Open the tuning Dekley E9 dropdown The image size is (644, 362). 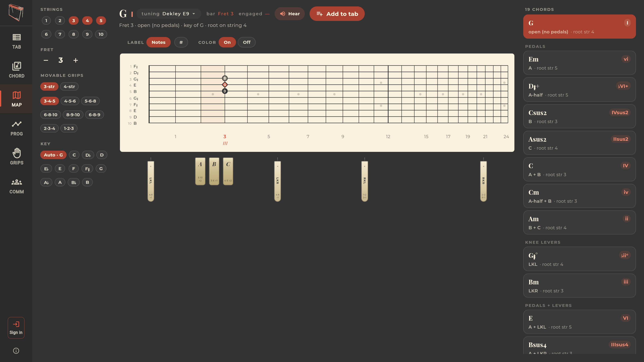(x=169, y=14)
